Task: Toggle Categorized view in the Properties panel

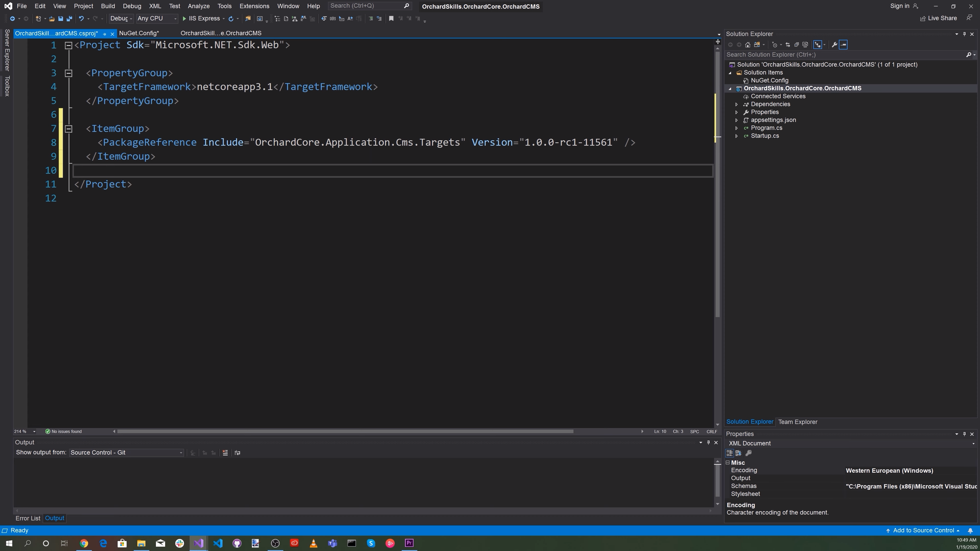Action: click(x=730, y=453)
